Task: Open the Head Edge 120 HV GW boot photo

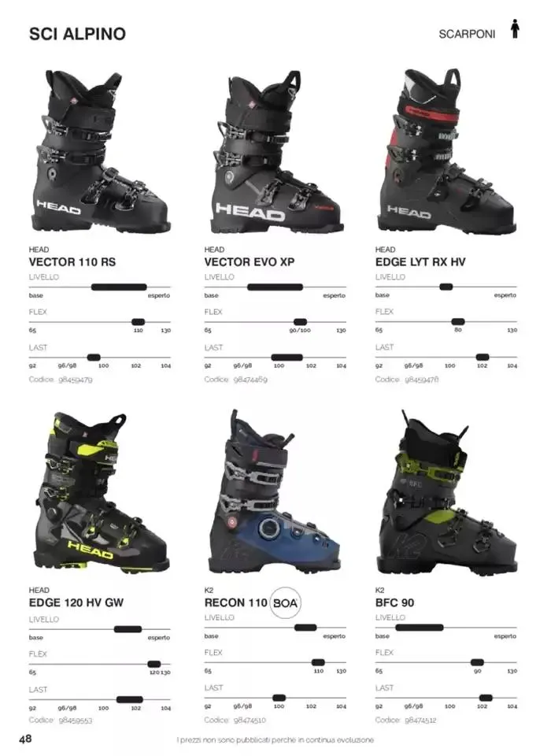Action: [102, 492]
